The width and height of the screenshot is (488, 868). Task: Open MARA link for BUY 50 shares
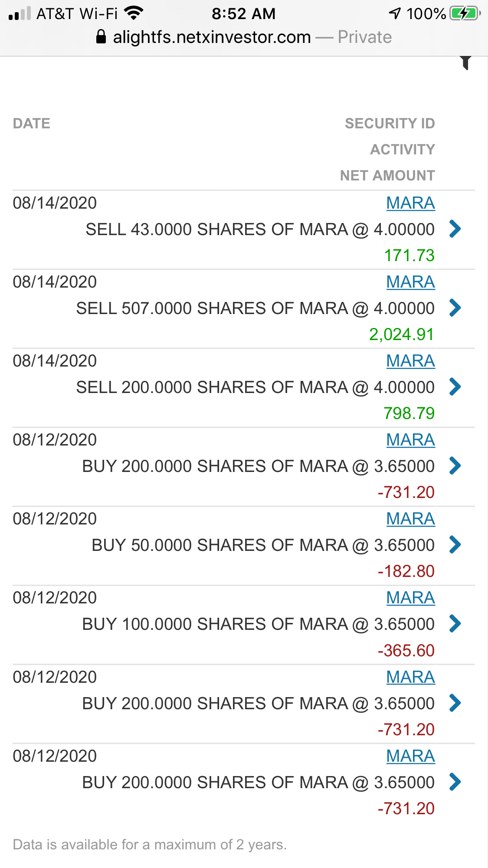coord(410,519)
